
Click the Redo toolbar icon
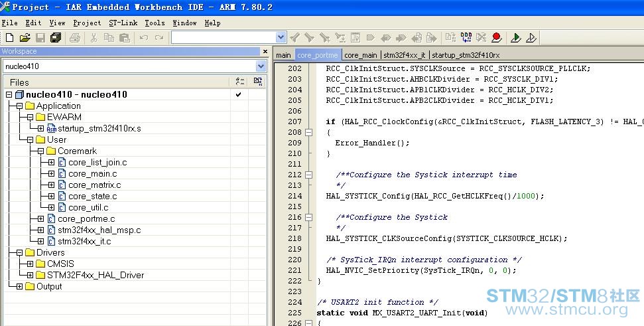pyautogui.click(x=159, y=38)
